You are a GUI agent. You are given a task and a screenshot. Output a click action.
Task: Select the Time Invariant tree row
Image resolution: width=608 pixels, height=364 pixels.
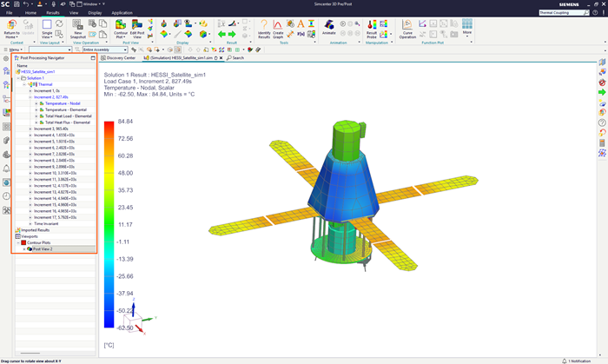click(46, 223)
